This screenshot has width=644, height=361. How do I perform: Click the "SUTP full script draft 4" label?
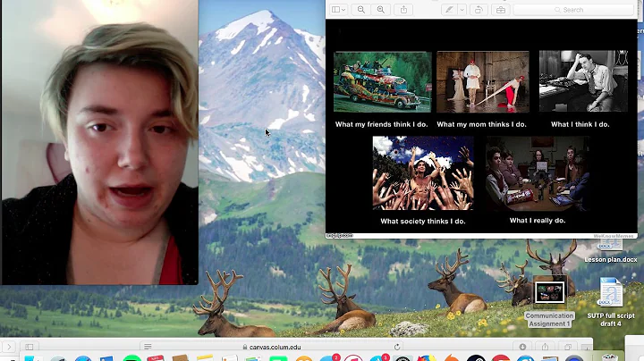pos(611,320)
